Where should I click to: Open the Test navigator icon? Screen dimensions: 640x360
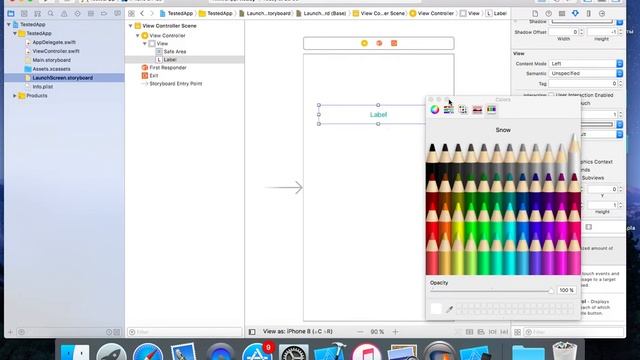pos(78,13)
